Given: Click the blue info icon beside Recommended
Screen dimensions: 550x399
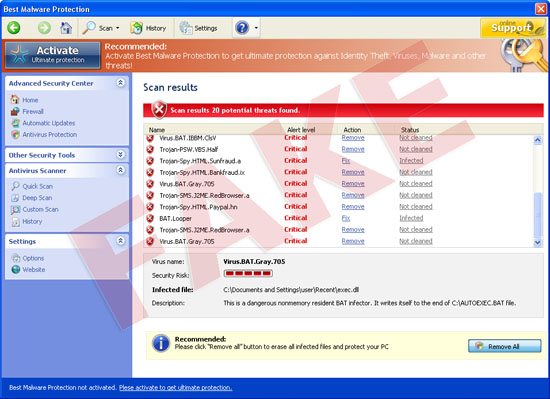Looking at the screenshot, I should coord(161,343).
